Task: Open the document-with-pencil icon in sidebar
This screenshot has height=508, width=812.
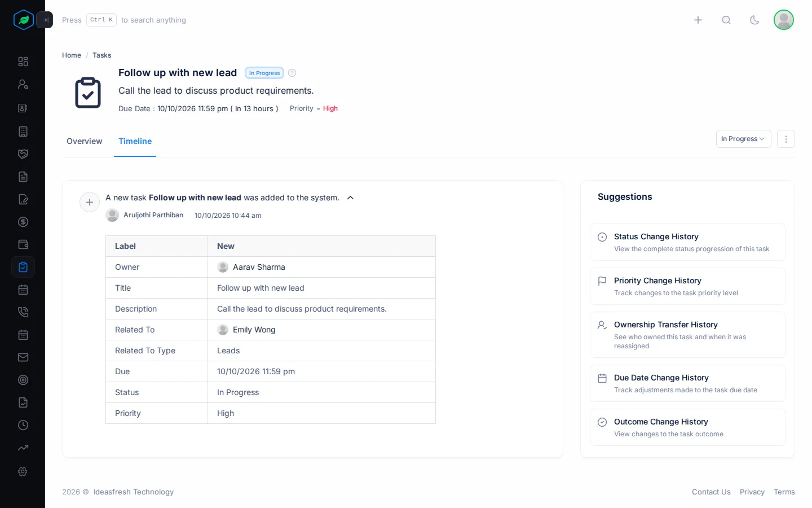Action: tap(23, 199)
